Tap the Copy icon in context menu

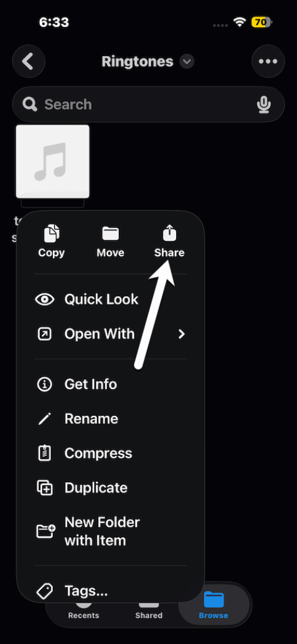coord(52,233)
